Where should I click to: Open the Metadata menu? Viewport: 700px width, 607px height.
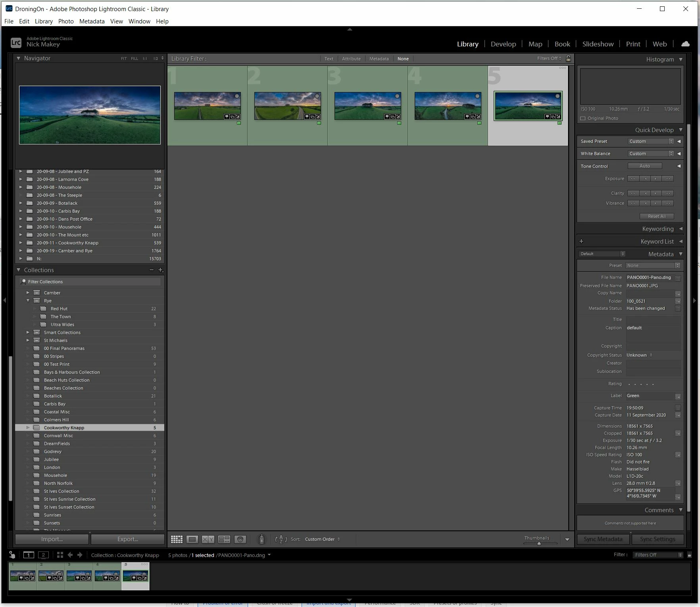click(92, 21)
